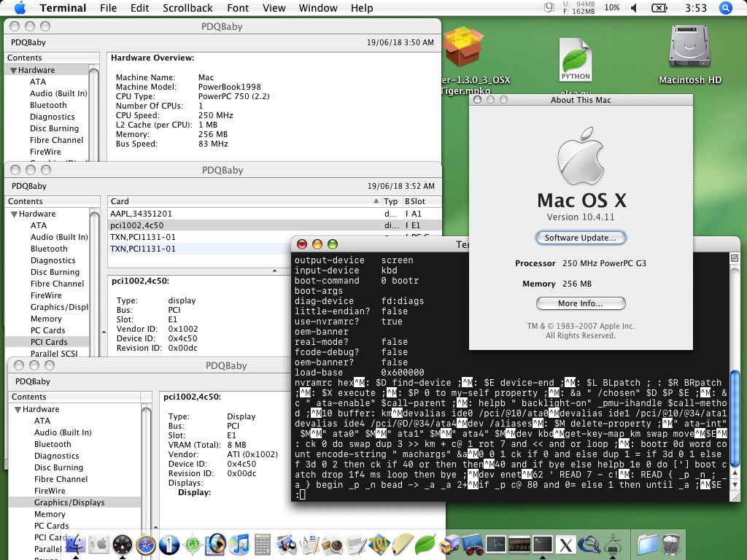Open System Profiler caliper icon in Dock
Viewport: 747px width, 560px height.
click(612, 544)
